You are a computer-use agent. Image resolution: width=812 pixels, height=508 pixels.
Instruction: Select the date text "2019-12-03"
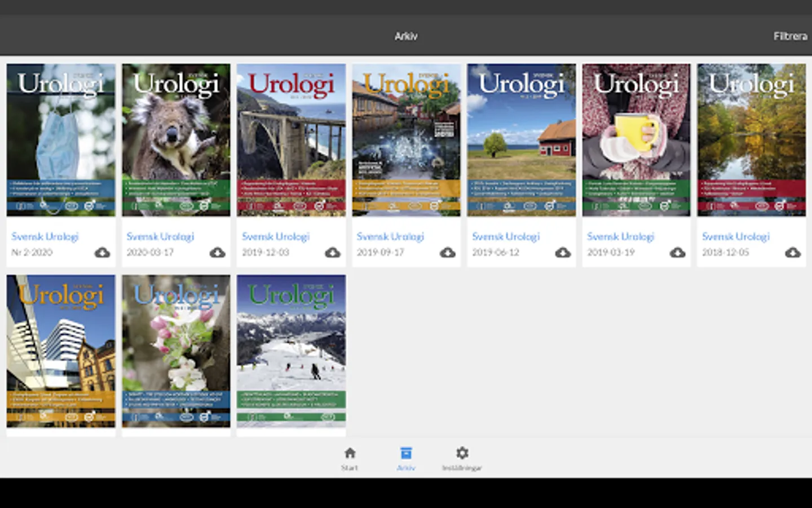(266, 252)
